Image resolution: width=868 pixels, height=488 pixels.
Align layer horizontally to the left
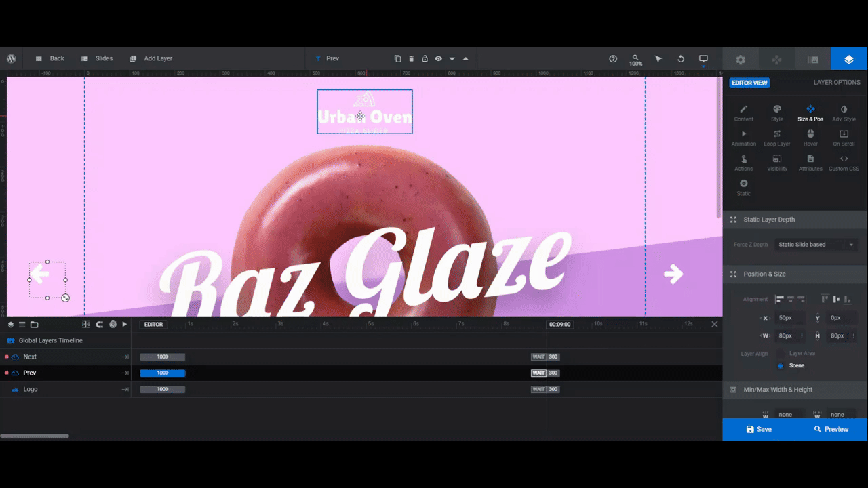pyautogui.click(x=779, y=299)
